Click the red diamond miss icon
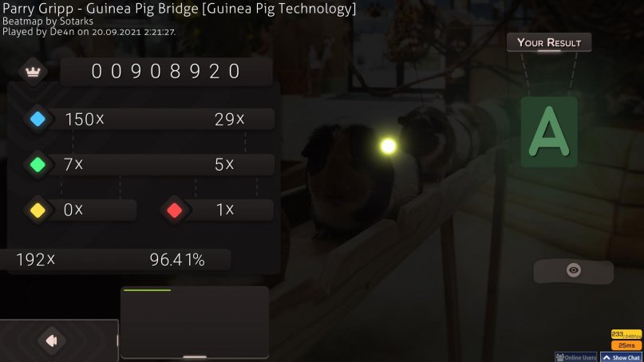The height and width of the screenshot is (362, 644). (175, 211)
